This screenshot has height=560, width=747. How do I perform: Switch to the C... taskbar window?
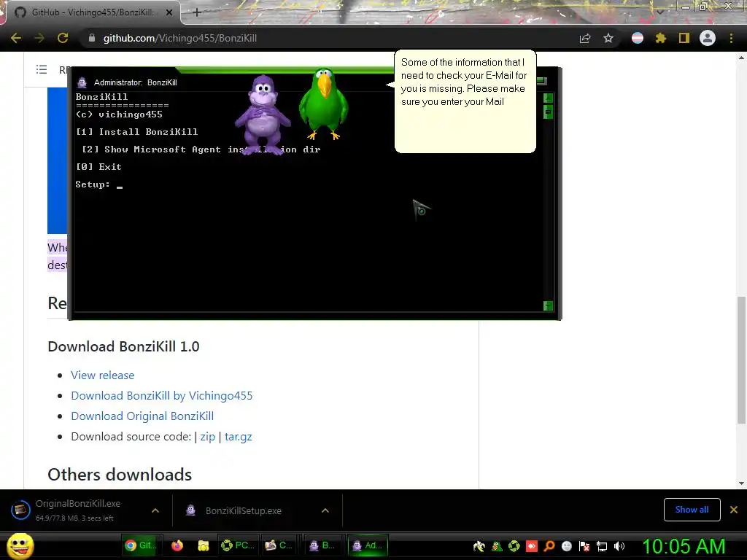tap(279, 545)
